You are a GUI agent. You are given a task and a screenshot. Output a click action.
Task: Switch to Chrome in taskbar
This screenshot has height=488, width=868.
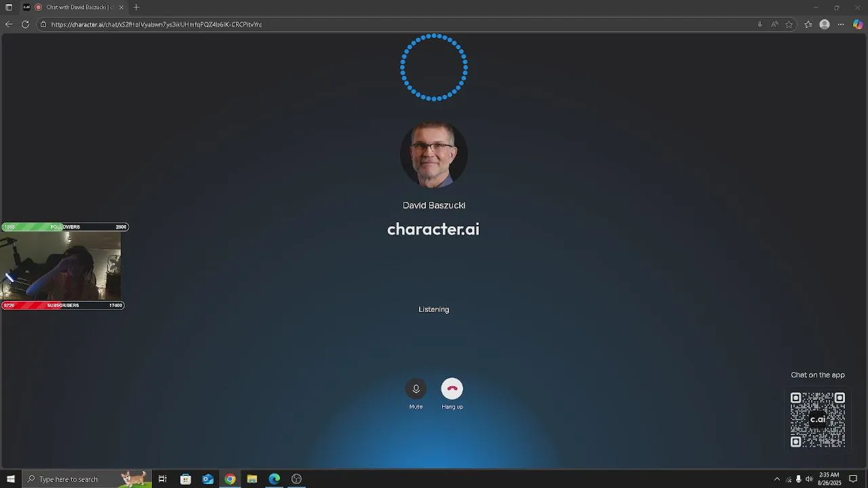point(230,479)
